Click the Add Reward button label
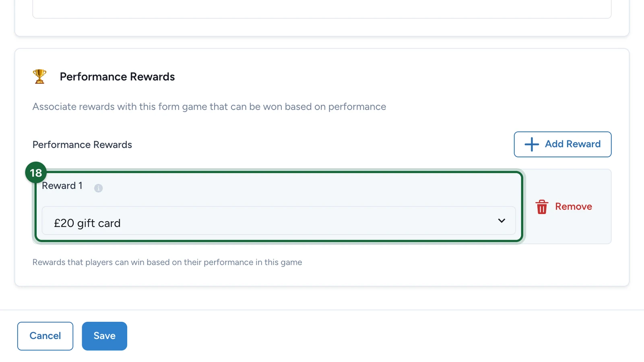Viewport: 644px width, 362px height. coord(572,144)
